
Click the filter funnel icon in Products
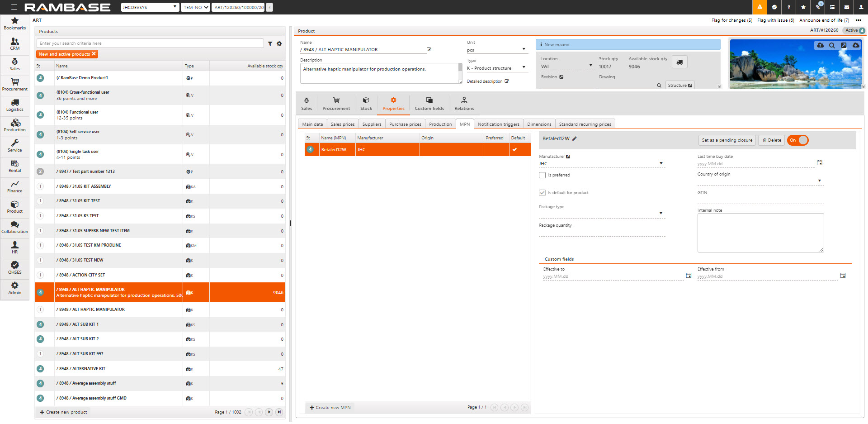pyautogui.click(x=270, y=43)
